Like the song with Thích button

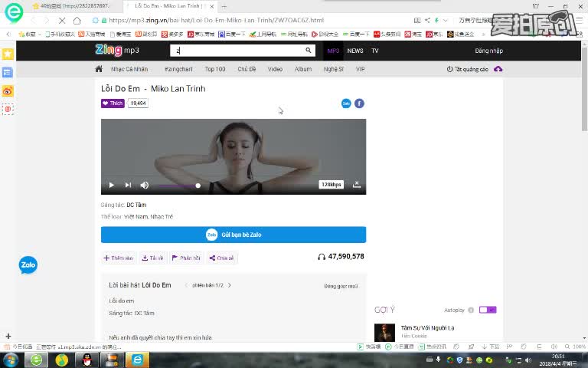pyautogui.click(x=113, y=103)
